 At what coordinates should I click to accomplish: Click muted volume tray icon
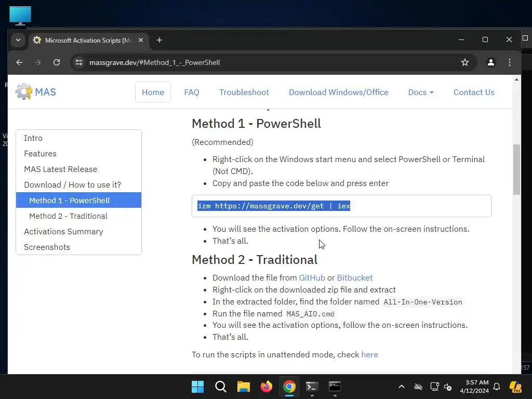pyautogui.click(x=448, y=387)
